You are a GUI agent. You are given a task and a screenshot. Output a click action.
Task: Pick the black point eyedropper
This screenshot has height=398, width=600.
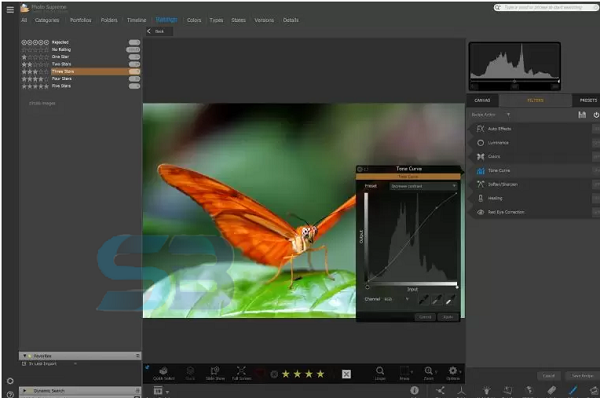tap(423, 300)
